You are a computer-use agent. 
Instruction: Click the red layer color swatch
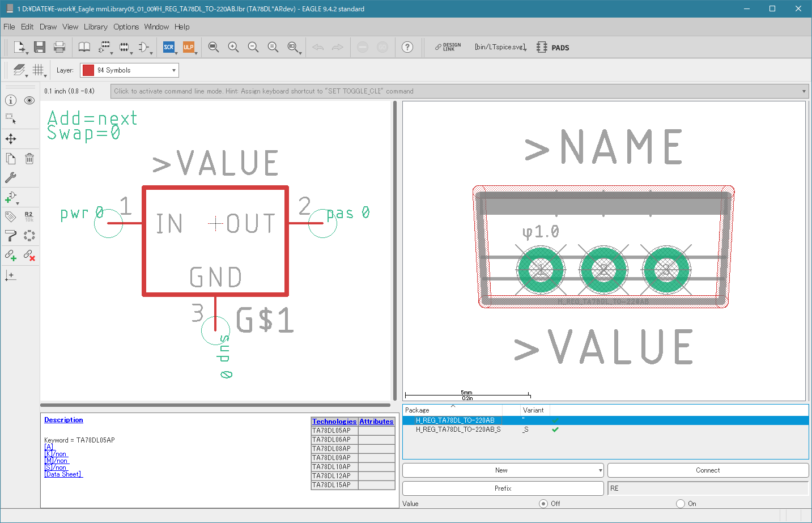(x=88, y=70)
